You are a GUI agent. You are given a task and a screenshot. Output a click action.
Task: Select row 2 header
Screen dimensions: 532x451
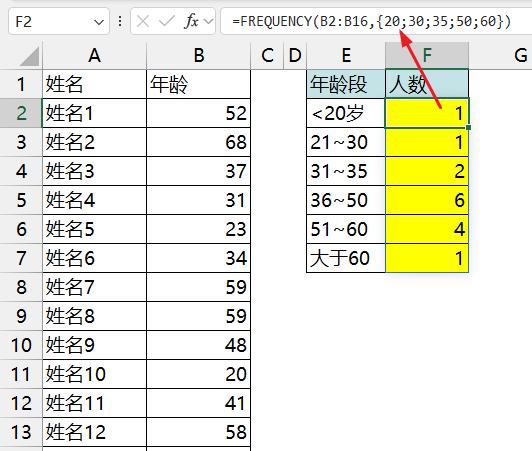pyautogui.click(x=21, y=113)
